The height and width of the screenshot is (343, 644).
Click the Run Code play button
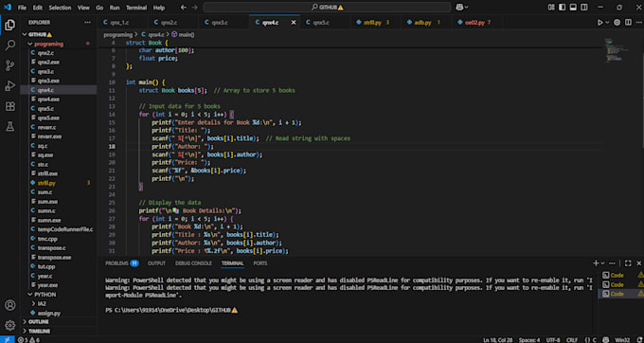pos(600,23)
